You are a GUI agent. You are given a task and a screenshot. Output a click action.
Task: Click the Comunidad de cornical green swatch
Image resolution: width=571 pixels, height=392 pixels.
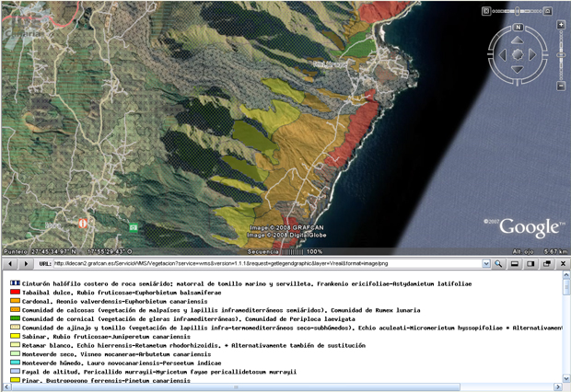coord(16,318)
